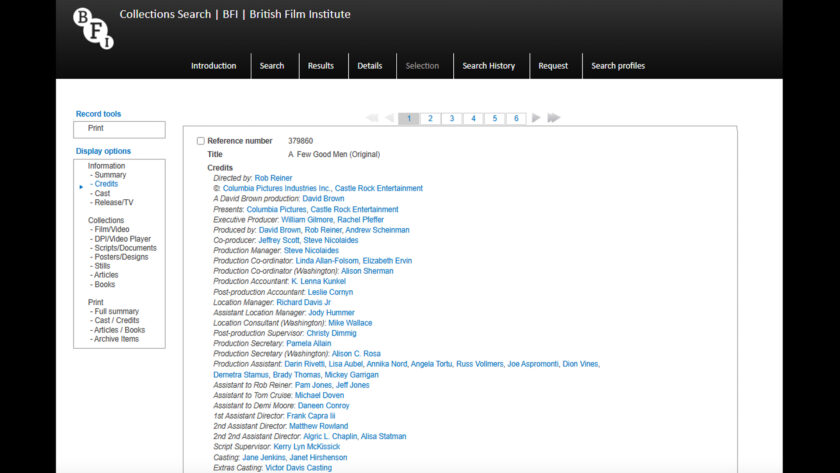Click the BFI logo

point(93,28)
